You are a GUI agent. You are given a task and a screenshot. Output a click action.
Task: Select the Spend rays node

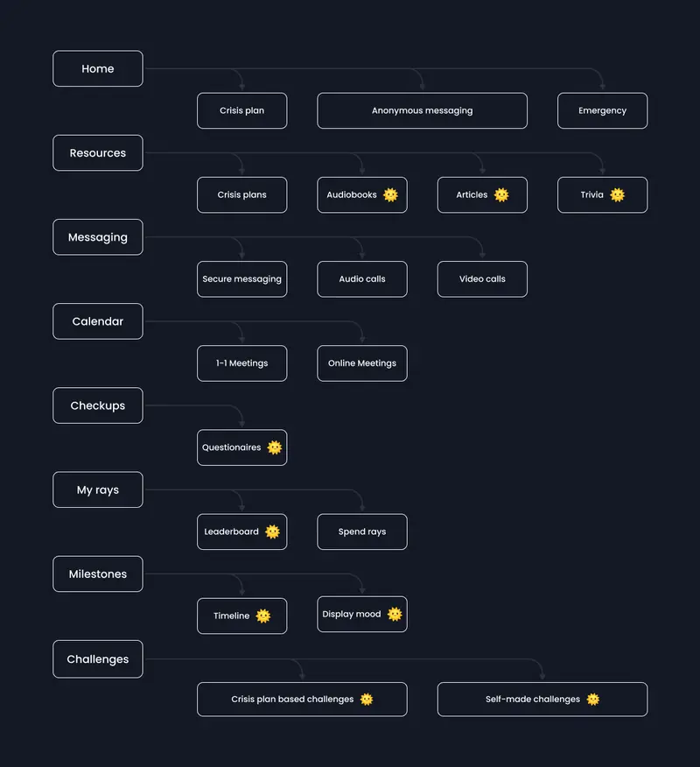click(x=362, y=531)
